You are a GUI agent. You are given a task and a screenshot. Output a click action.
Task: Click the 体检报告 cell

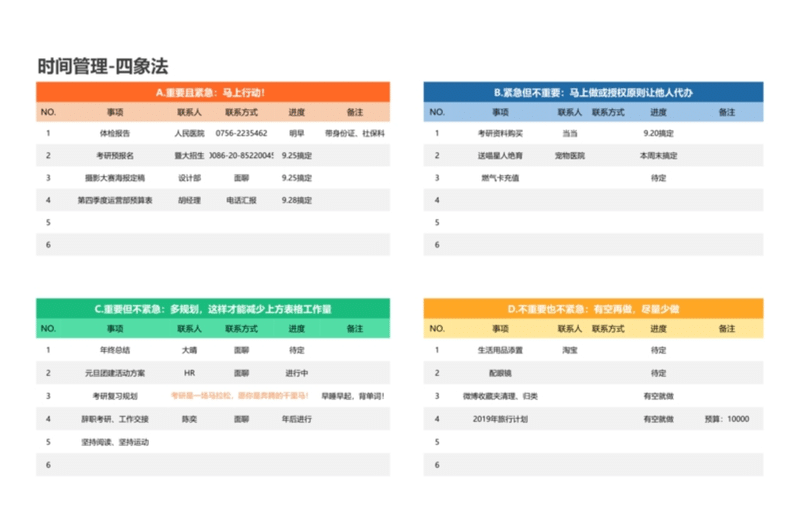pos(114,132)
